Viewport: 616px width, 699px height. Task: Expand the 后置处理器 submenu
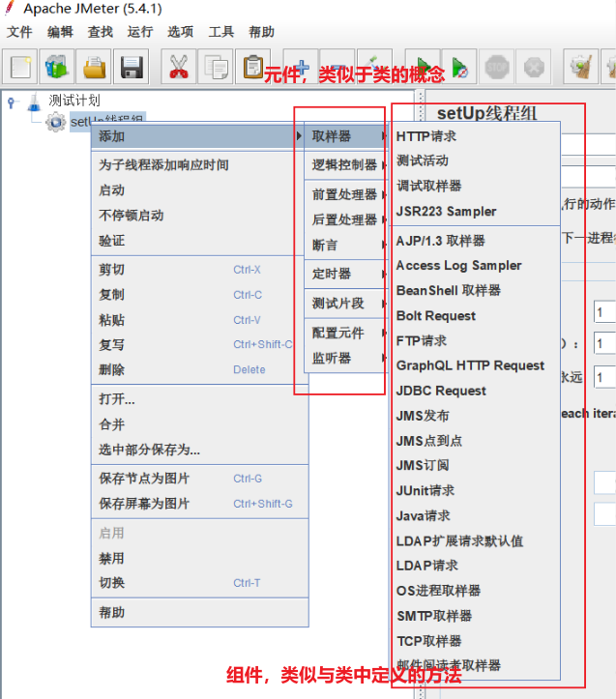click(345, 219)
